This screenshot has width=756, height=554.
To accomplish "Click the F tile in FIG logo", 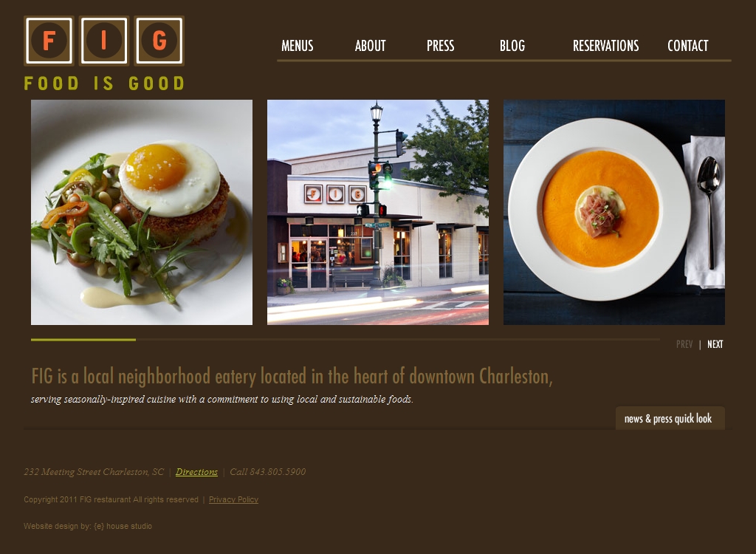I will (x=48, y=41).
